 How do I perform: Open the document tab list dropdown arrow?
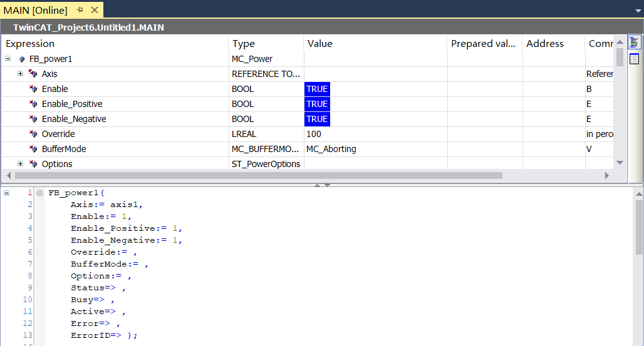637,11
